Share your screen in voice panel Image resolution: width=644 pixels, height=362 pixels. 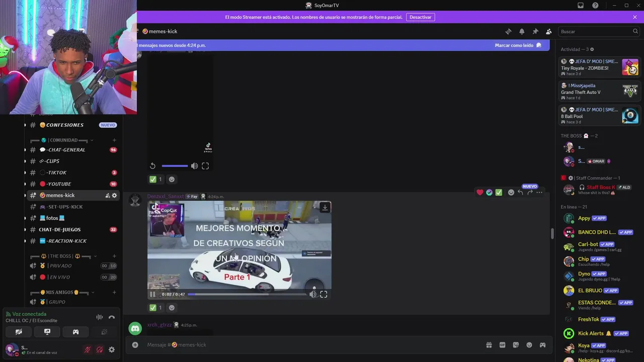(47, 332)
